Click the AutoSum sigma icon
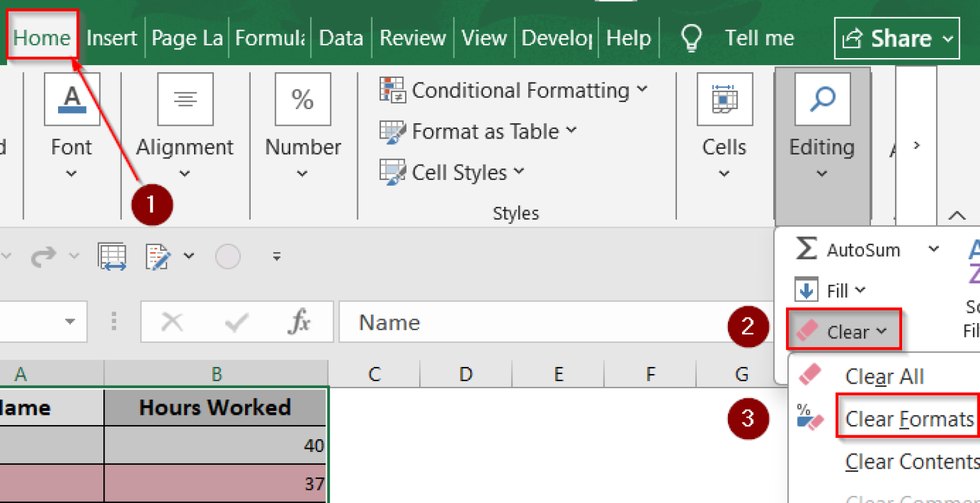Screen dimensions: 980x503 (x=806, y=250)
